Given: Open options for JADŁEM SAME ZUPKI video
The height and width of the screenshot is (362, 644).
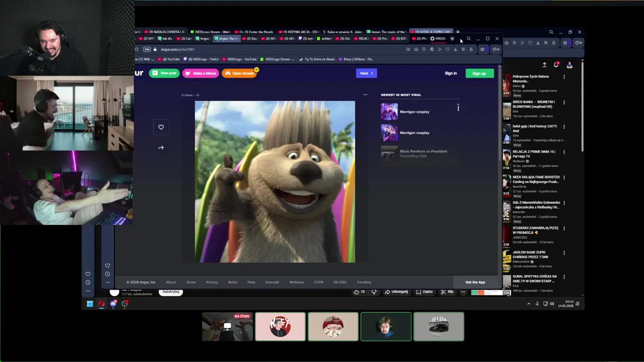Looking at the screenshot, I should [x=564, y=253].
